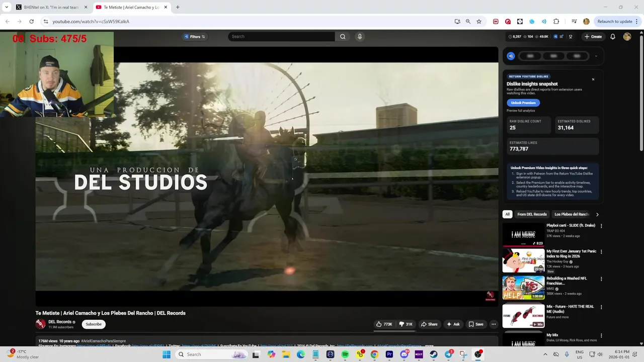644x362 pixels.
Task: Open the Chrome profile avatar
Action: pos(586,22)
